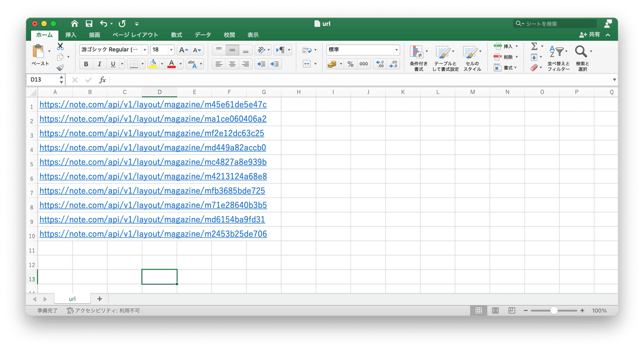The height and width of the screenshot is (350, 644).
Task: Open Sort and Filter (並べ替えとフィルター)
Action: [559, 58]
